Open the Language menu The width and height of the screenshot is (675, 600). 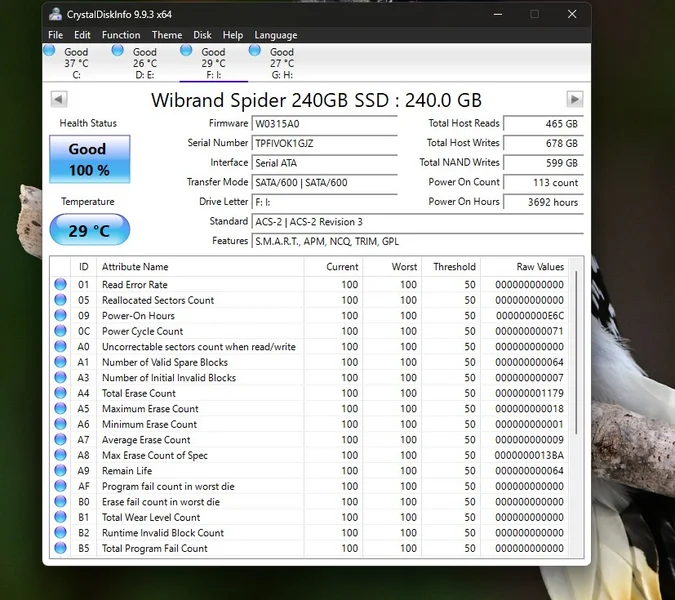point(276,35)
